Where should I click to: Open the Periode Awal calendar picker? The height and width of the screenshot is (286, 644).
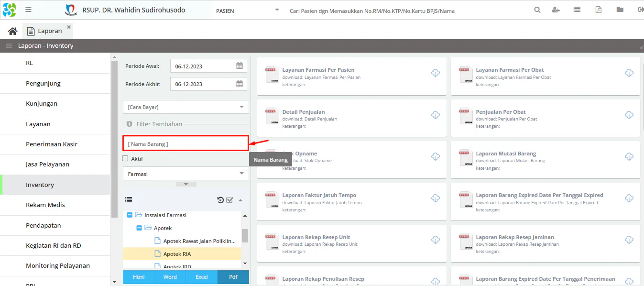click(x=240, y=66)
